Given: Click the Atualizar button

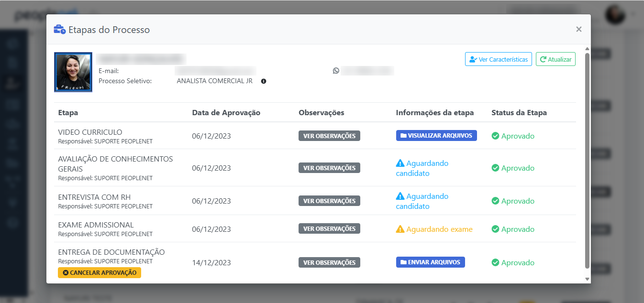Looking at the screenshot, I should (555, 59).
